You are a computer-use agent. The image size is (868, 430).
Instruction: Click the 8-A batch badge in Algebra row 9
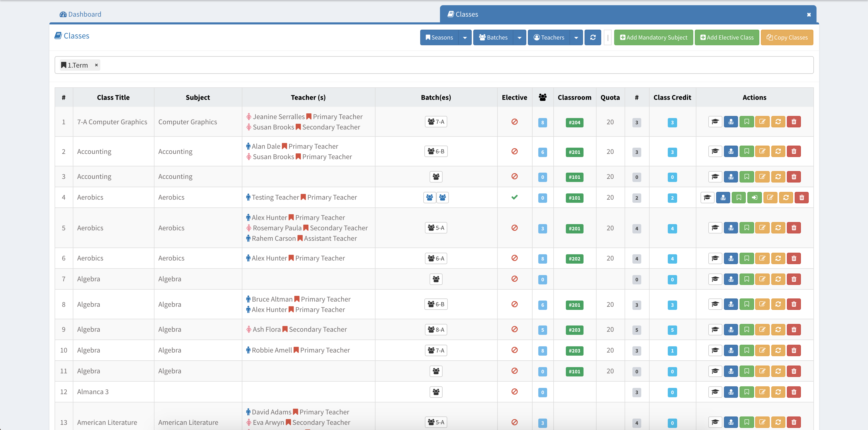pos(436,330)
